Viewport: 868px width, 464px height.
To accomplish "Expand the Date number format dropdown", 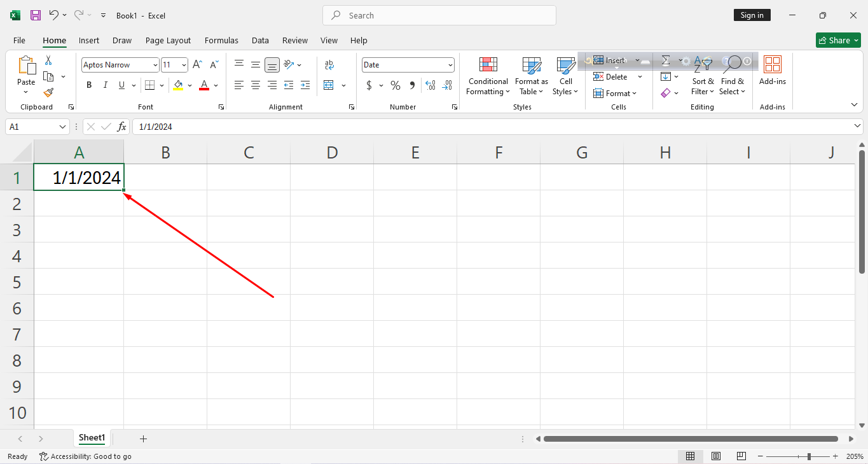I will pos(450,65).
